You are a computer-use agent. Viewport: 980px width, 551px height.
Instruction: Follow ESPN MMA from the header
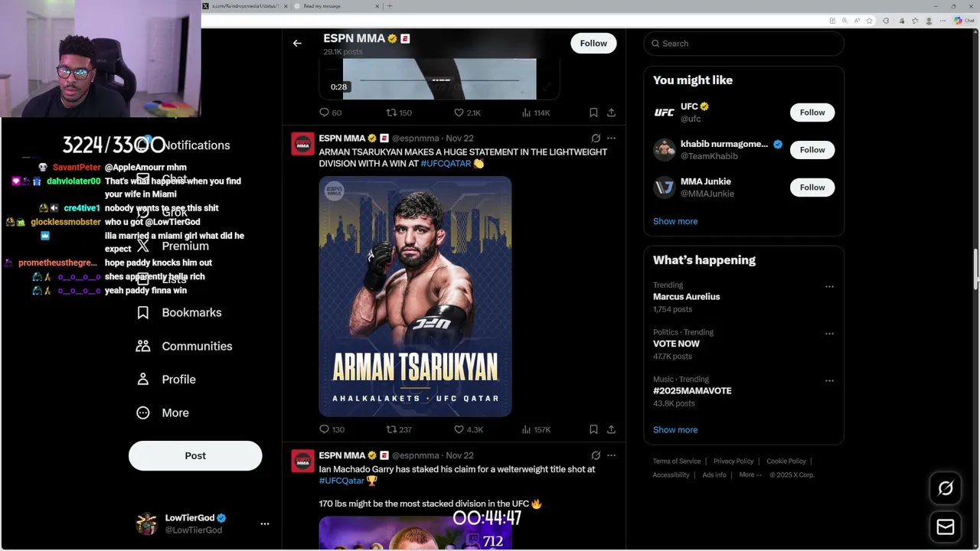pos(593,44)
